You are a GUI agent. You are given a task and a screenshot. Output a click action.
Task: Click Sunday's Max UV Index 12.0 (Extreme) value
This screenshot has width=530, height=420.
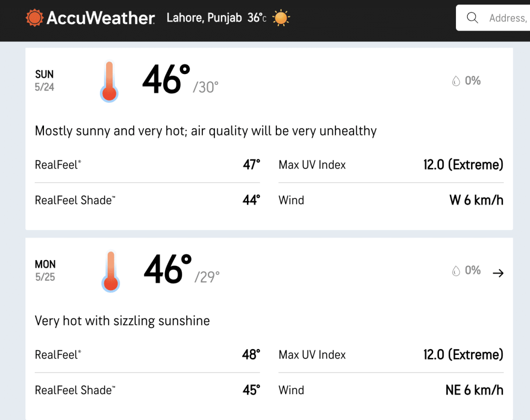coord(463,165)
